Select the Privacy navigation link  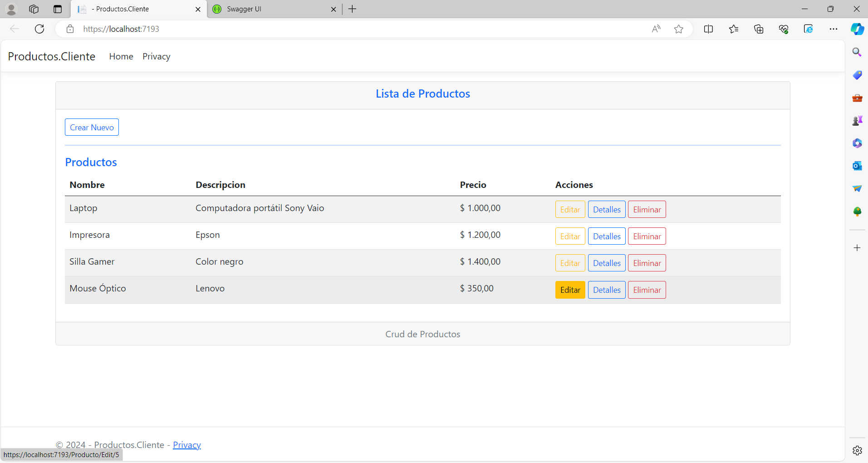coord(156,56)
